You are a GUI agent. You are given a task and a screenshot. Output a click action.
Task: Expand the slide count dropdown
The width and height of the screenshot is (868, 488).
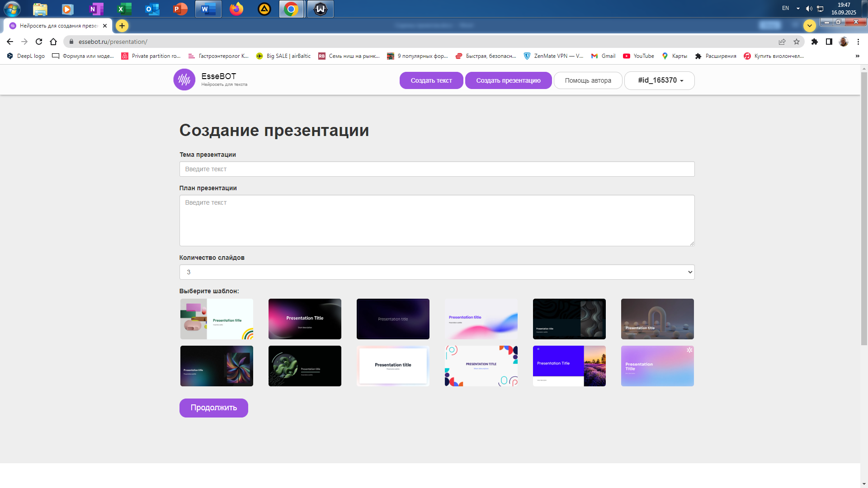pyautogui.click(x=437, y=272)
